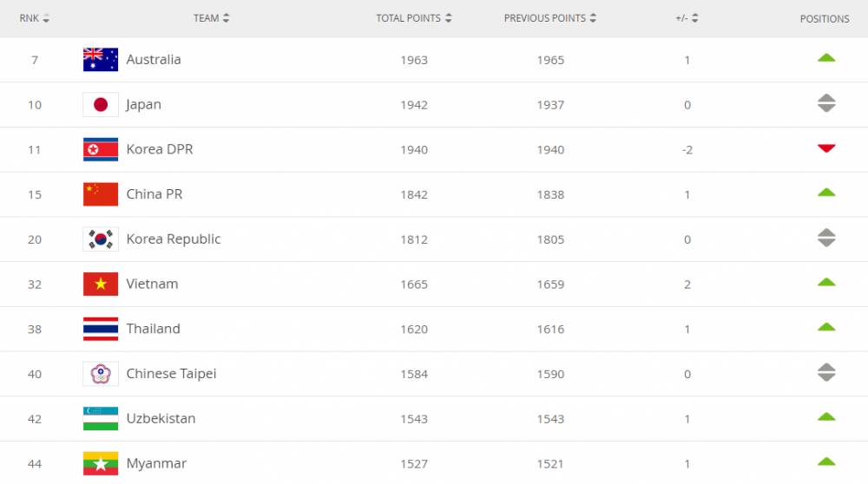868x484 pixels.
Task: Click the Uzbekistan flag icon
Action: pos(100,418)
